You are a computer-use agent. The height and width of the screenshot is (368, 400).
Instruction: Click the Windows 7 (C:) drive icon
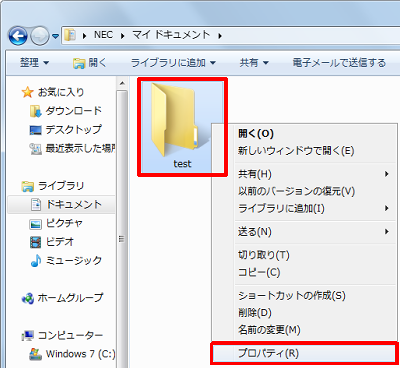(x=36, y=354)
